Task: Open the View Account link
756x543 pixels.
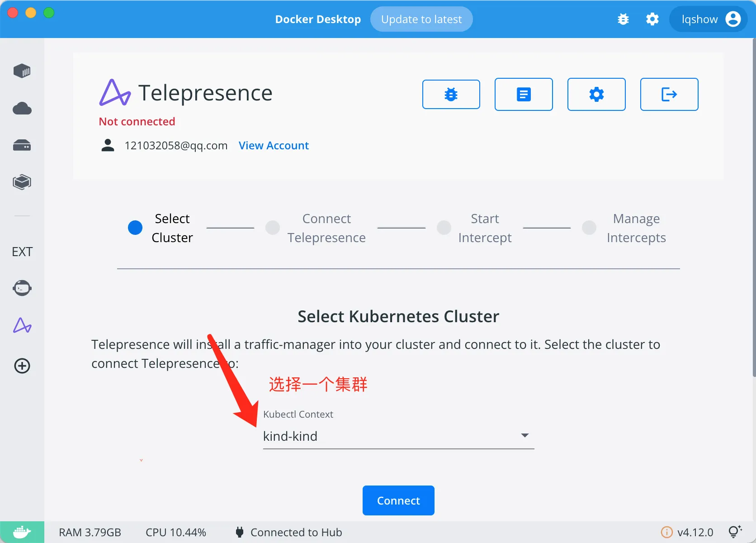Action: click(274, 146)
